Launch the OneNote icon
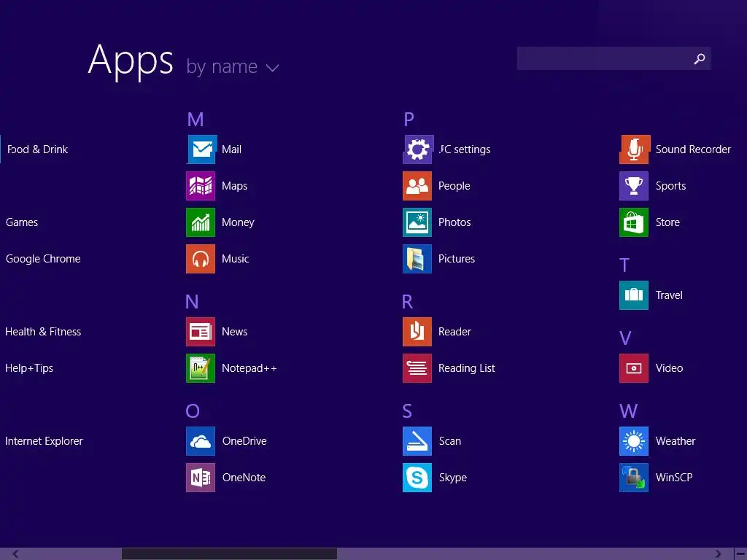747x560 pixels. click(201, 477)
